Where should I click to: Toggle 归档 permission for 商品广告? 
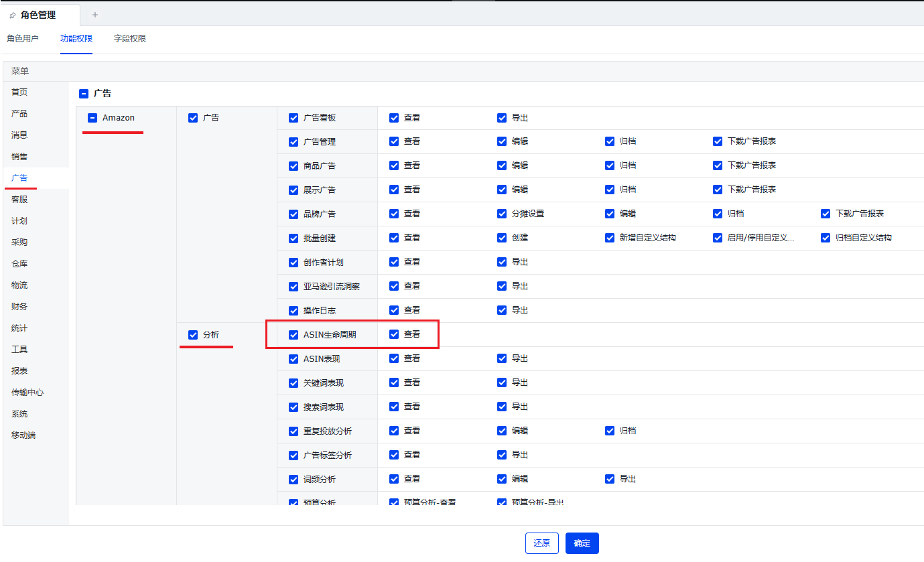pyautogui.click(x=610, y=165)
